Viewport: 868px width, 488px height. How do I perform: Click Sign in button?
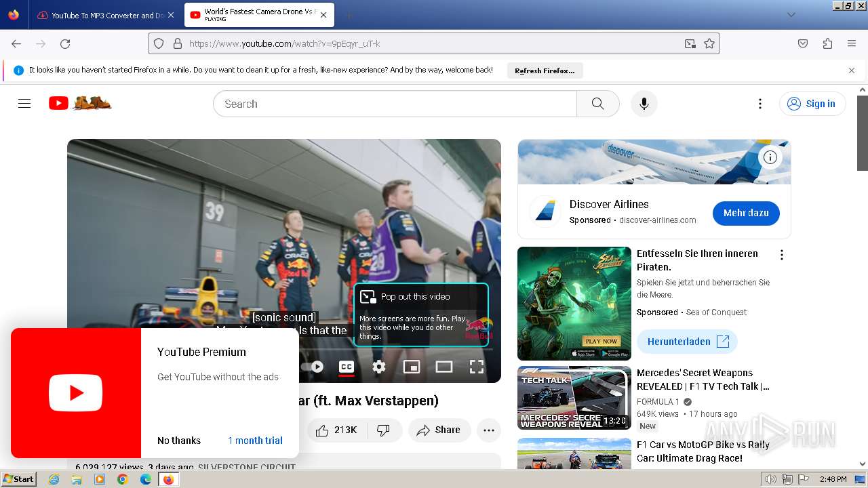coord(812,104)
